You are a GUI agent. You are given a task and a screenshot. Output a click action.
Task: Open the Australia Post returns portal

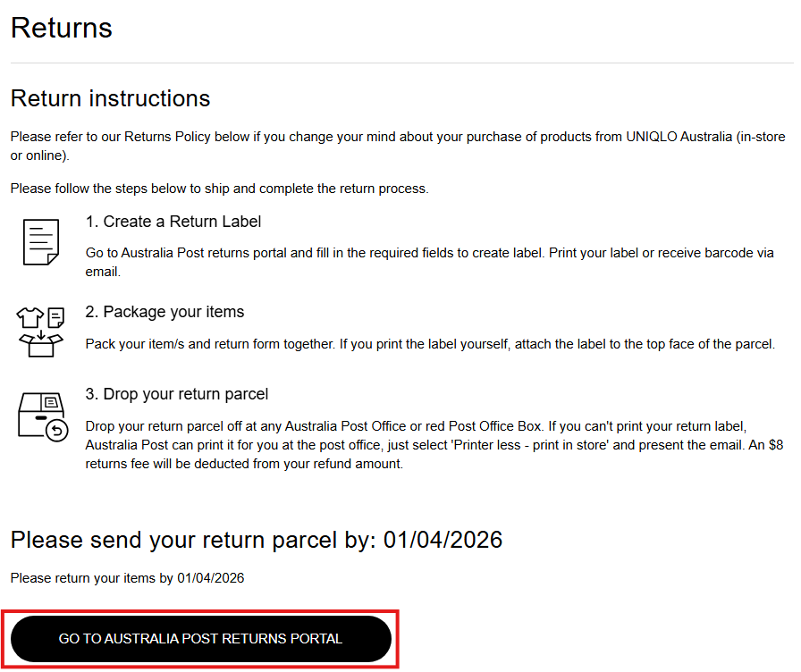[201, 639]
